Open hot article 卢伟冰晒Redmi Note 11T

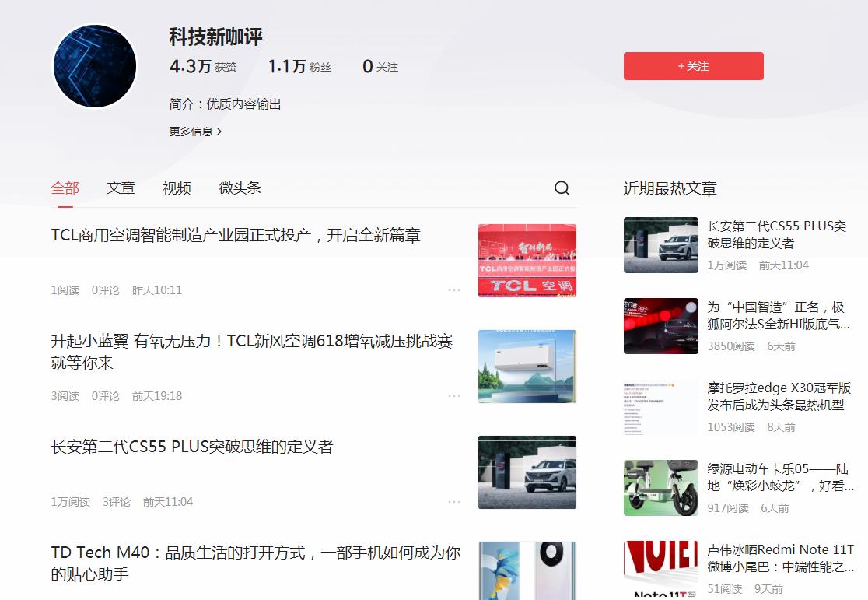click(x=781, y=559)
